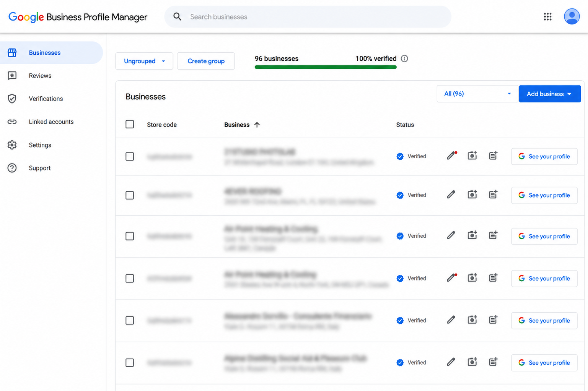Click the "96 businesses" count text

click(277, 58)
